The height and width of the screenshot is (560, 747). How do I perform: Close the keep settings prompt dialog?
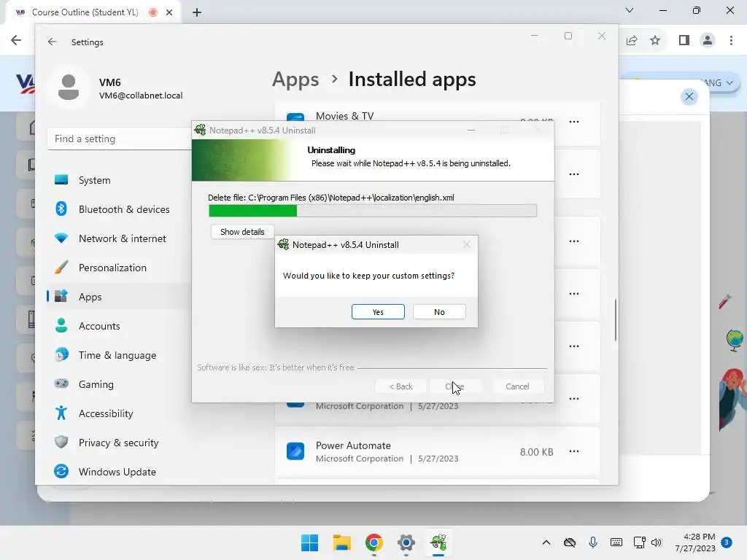tap(466, 244)
